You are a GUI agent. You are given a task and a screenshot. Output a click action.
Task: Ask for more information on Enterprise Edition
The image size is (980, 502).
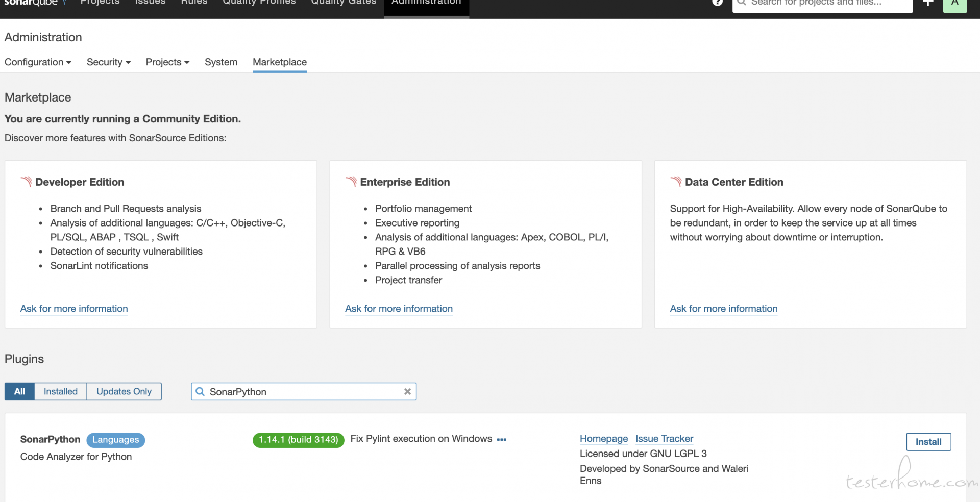pos(399,309)
